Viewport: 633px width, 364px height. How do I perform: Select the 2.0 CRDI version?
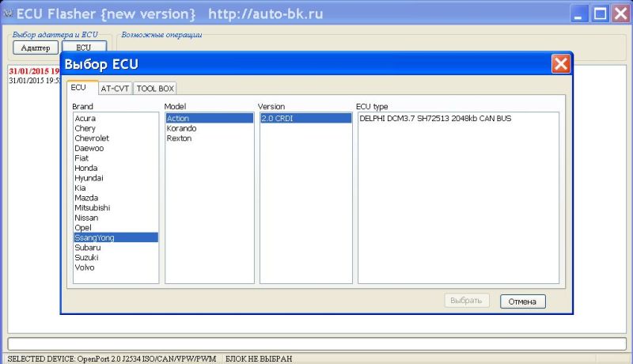coord(277,118)
